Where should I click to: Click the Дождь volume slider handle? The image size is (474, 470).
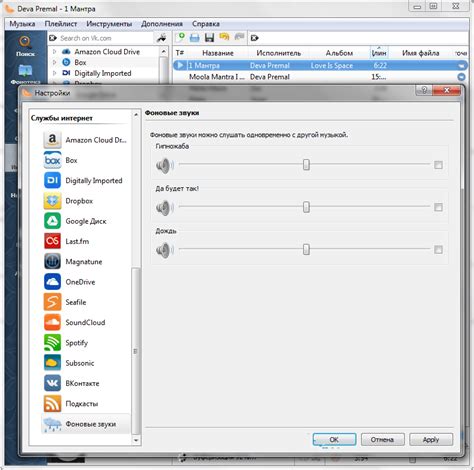point(306,249)
